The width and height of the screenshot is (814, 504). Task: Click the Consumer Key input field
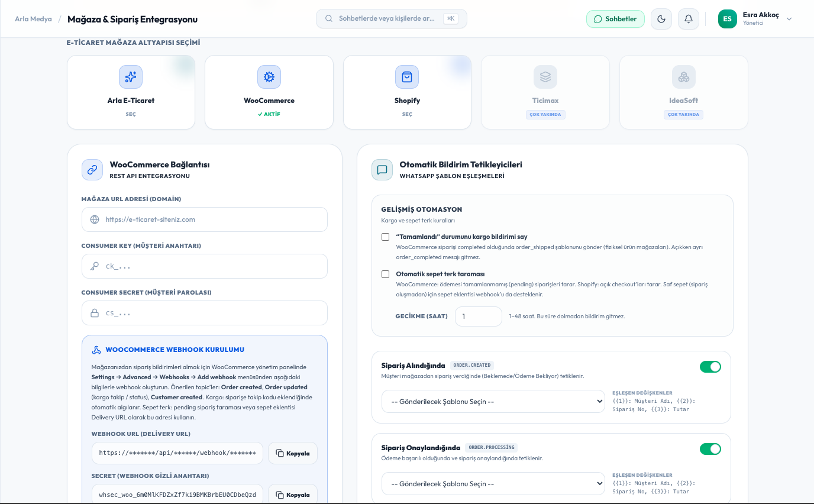click(x=205, y=266)
